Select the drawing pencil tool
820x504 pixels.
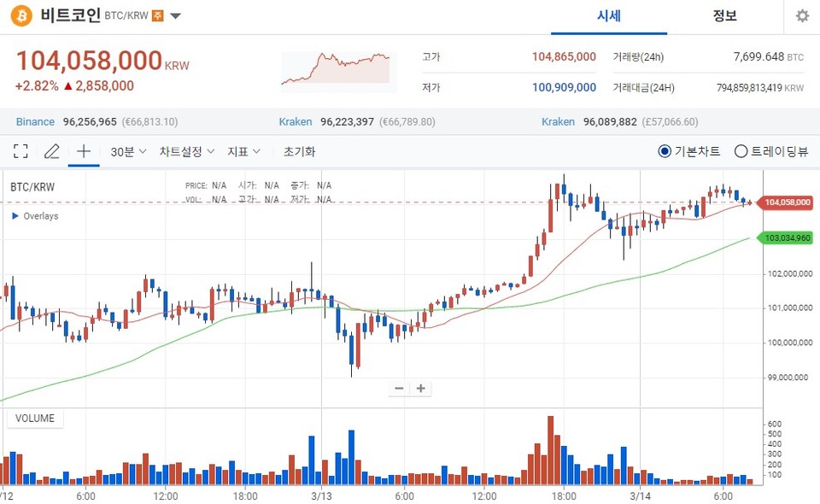[x=51, y=151]
